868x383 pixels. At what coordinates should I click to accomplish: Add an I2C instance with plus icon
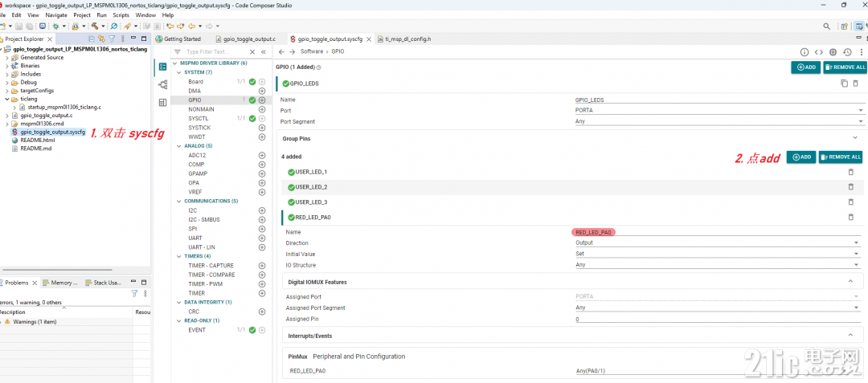(x=262, y=210)
